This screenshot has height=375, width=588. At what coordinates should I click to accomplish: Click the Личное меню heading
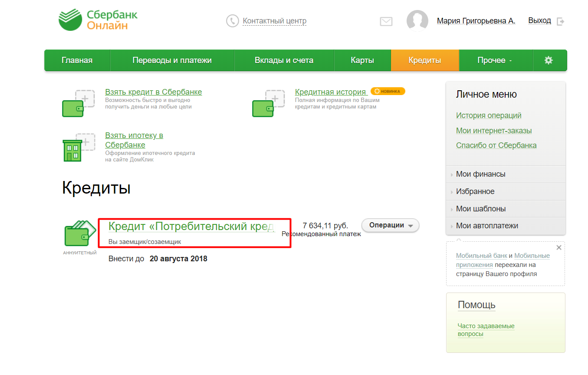click(x=486, y=94)
